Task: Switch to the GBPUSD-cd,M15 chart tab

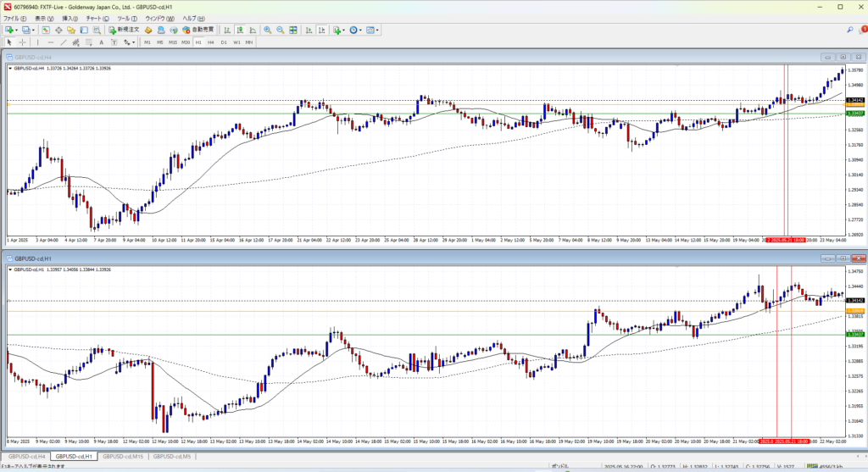Action: (121, 457)
